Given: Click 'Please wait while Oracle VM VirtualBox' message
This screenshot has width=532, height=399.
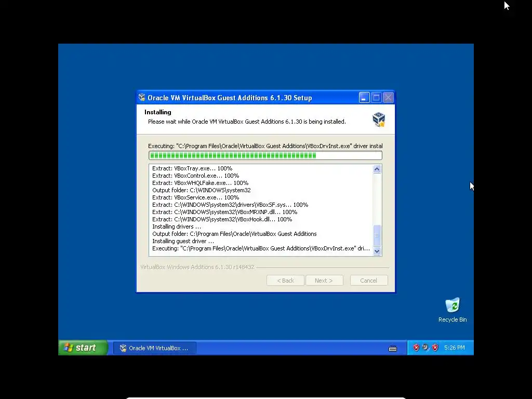Looking at the screenshot, I should click(247, 122).
